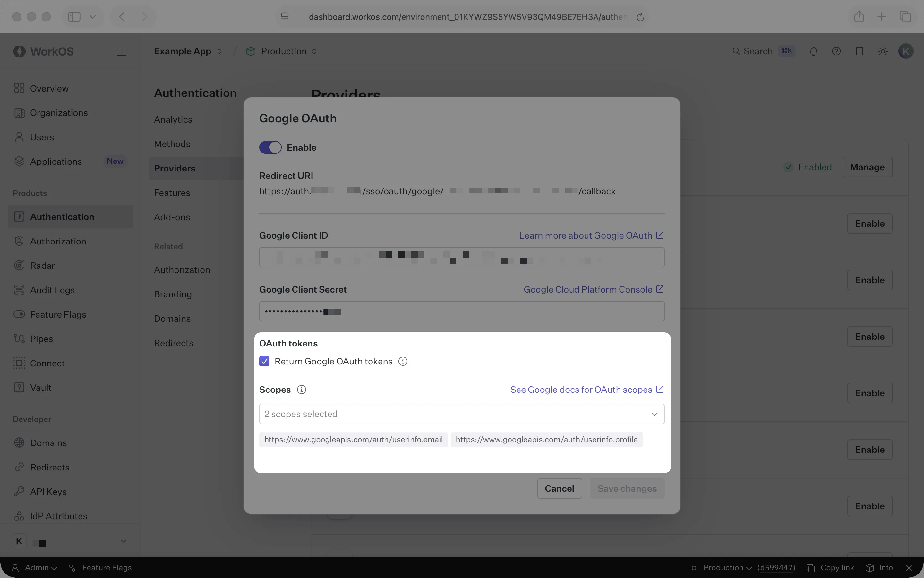Open Production dropdown in bottom toolbar
The width and height of the screenshot is (924, 578).
click(721, 568)
